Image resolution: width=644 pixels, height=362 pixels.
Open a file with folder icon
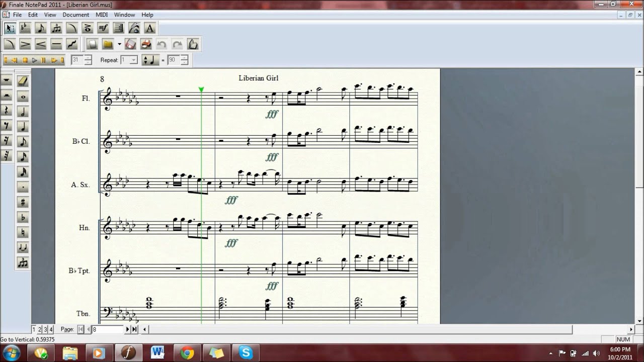click(108, 44)
